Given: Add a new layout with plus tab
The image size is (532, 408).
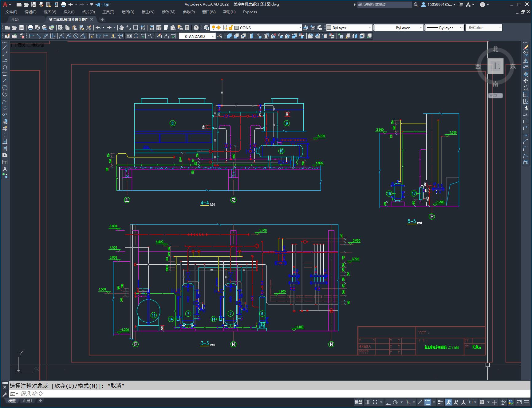Looking at the screenshot, I should point(41,401).
